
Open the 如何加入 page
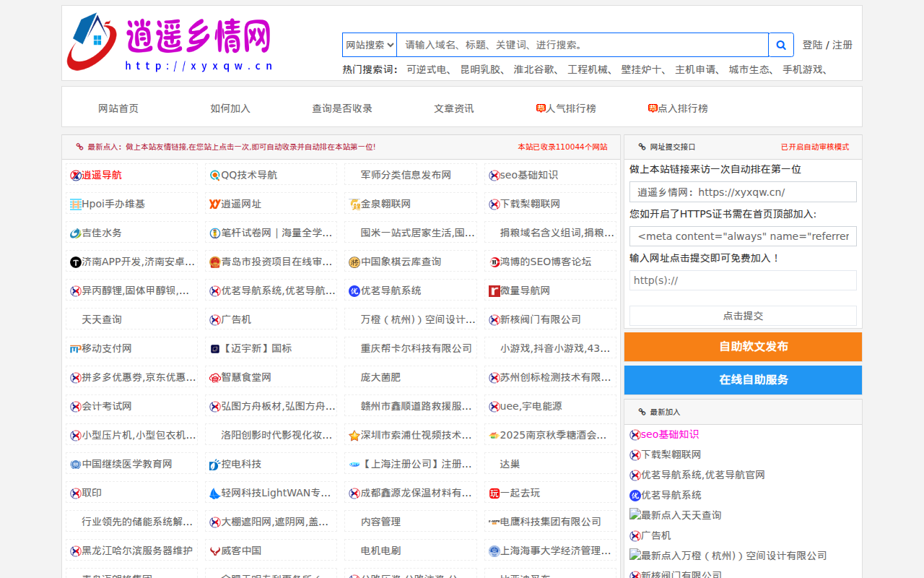[230, 108]
